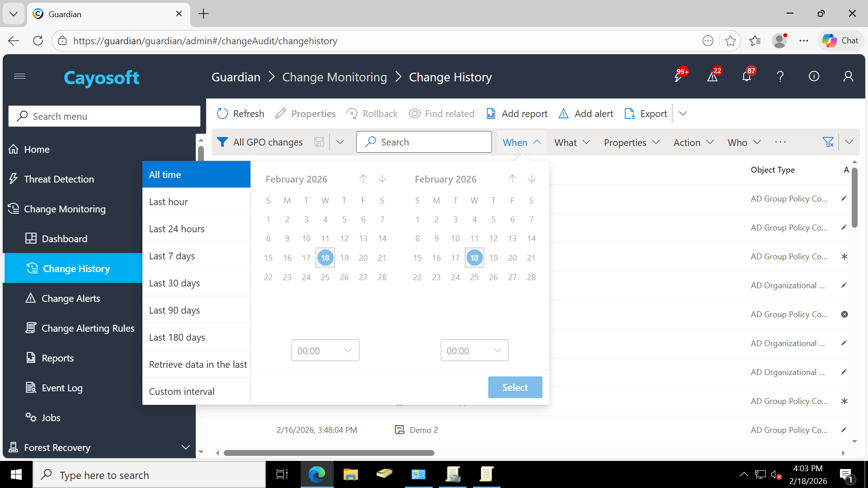Viewport: 868px width, 488px height.
Task: Select day 25 in the left calendar
Action: click(325, 277)
